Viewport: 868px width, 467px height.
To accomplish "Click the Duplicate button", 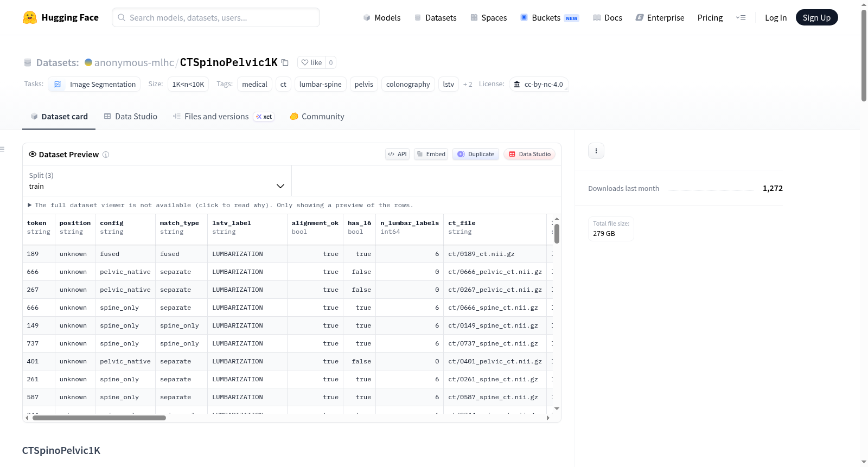I will click(476, 154).
